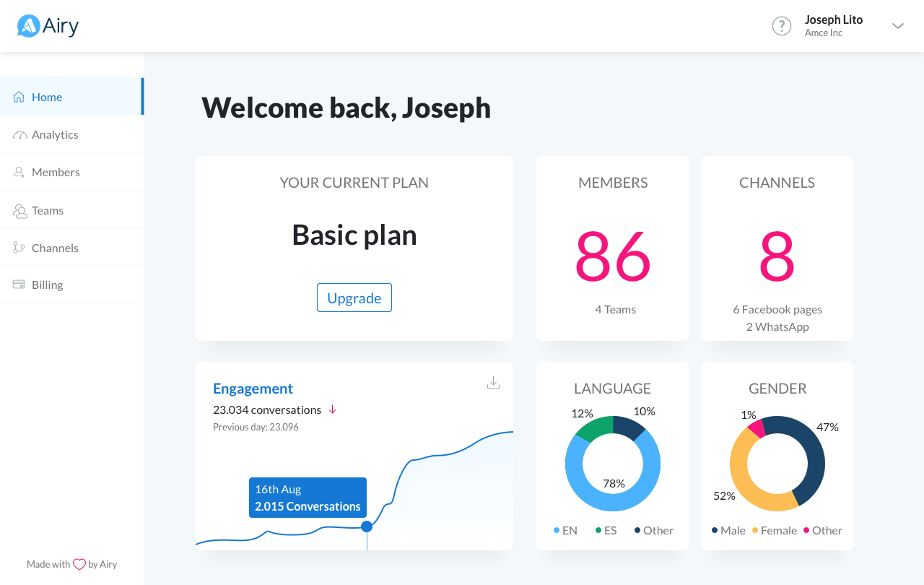Click the Home house icon in sidebar
This screenshot has width=924, height=585.
[19, 97]
